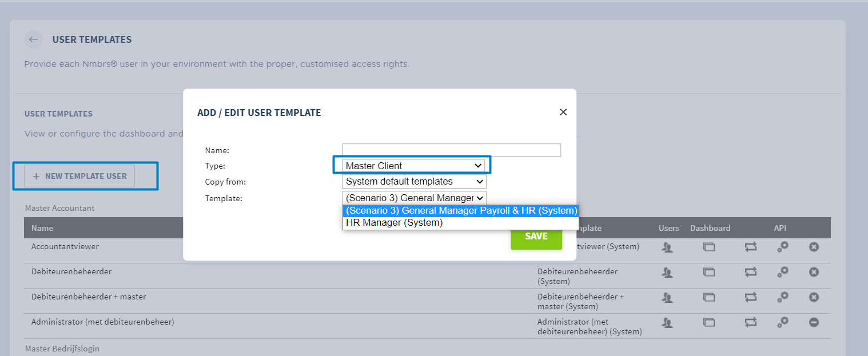Open API gear settings in the Administrator row
868x356 pixels.
click(x=783, y=322)
